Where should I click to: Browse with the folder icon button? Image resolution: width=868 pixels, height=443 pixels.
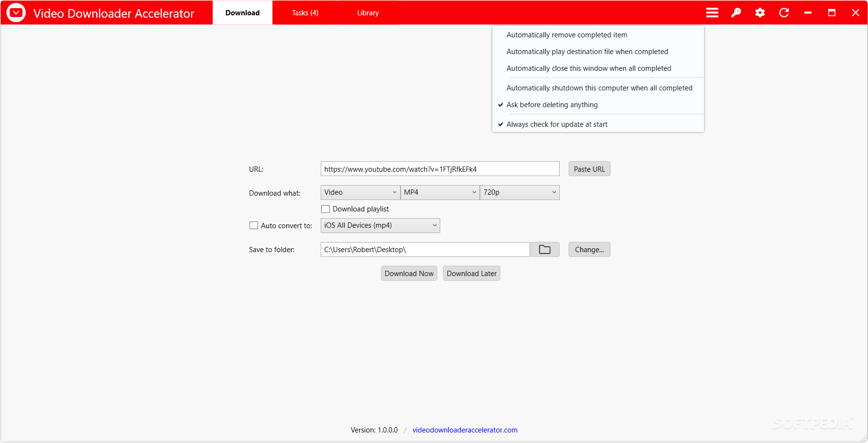tap(545, 250)
